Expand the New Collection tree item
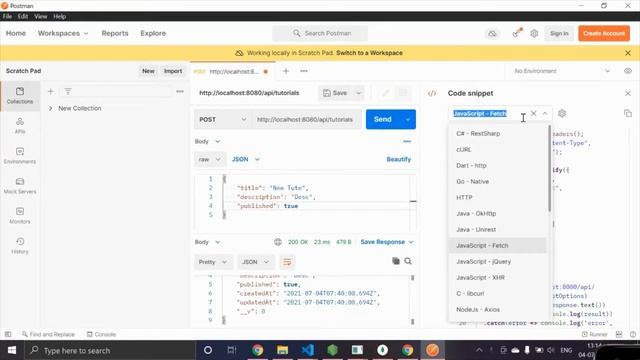This screenshot has width=640, height=360. [x=51, y=108]
